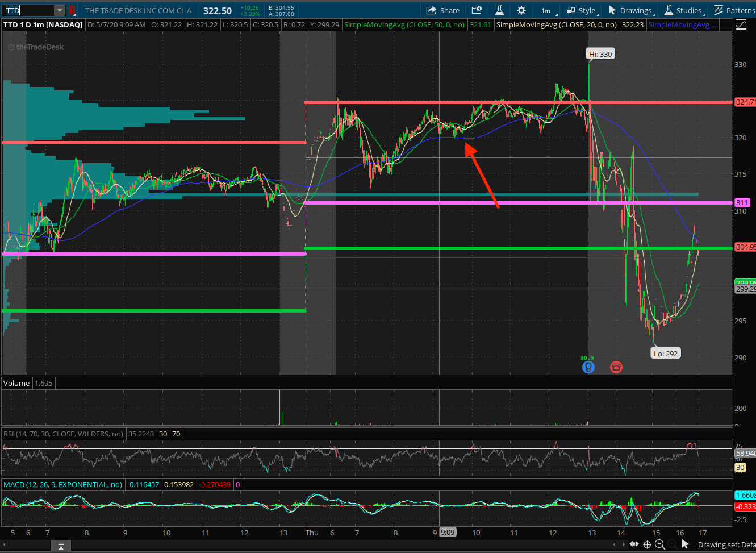Click the truncated blue SimpleMovingAvg study label

click(x=682, y=24)
